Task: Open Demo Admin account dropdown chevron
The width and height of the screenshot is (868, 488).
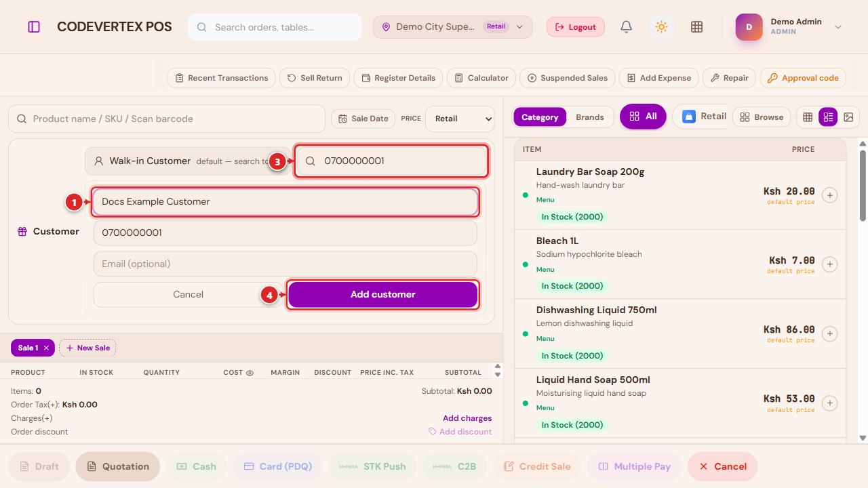Action: pyautogui.click(x=838, y=27)
